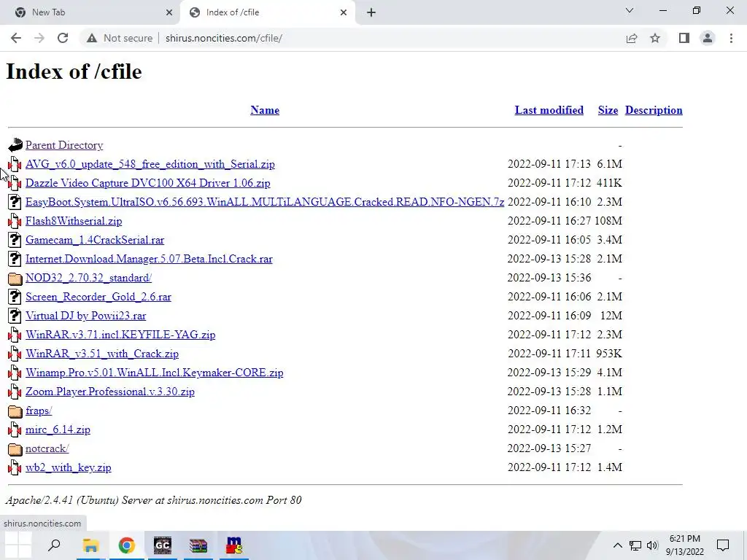Open the GC app in the taskbar
The height and width of the screenshot is (560, 747).
tap(163, 545)
